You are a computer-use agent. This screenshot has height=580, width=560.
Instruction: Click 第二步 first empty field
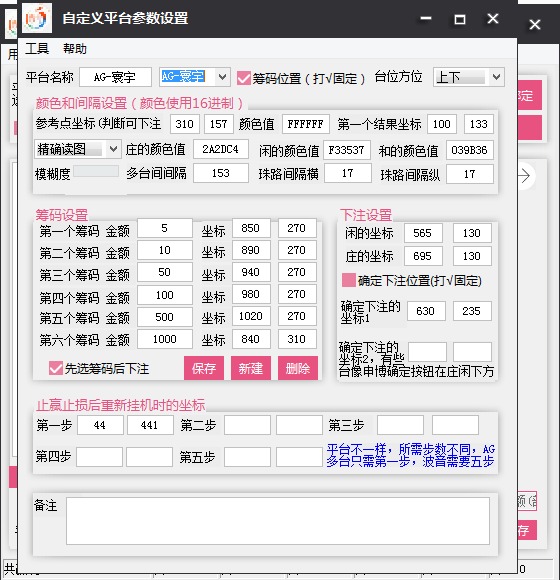[x=247, y=425]
